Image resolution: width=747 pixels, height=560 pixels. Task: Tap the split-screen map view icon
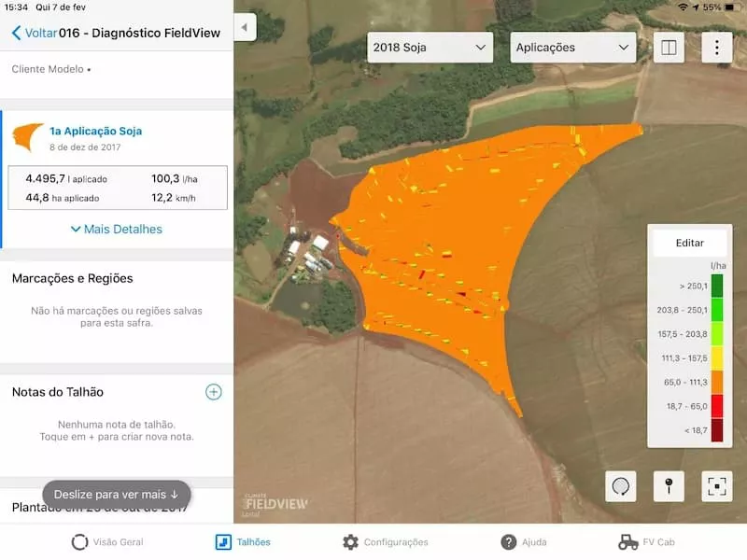668,48
